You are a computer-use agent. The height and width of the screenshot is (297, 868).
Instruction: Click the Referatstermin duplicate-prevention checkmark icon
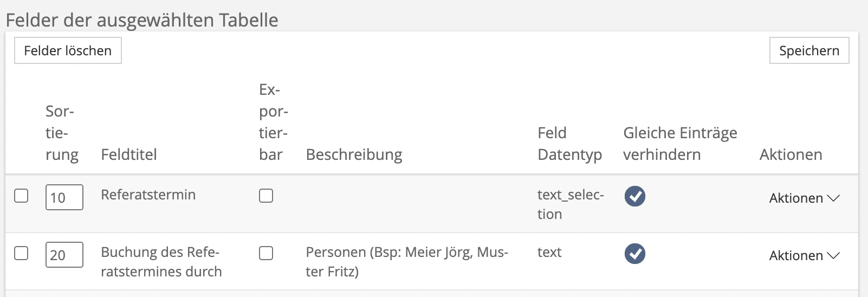pos(634,196)
